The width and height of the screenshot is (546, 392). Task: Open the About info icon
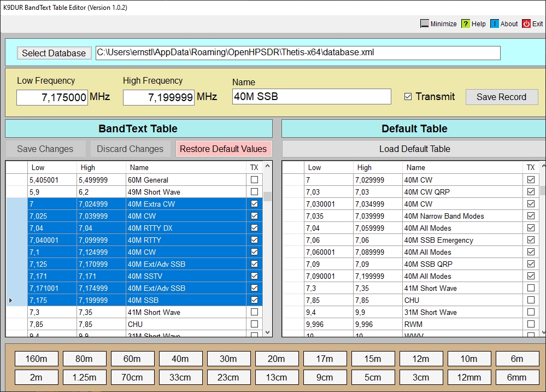495,24
